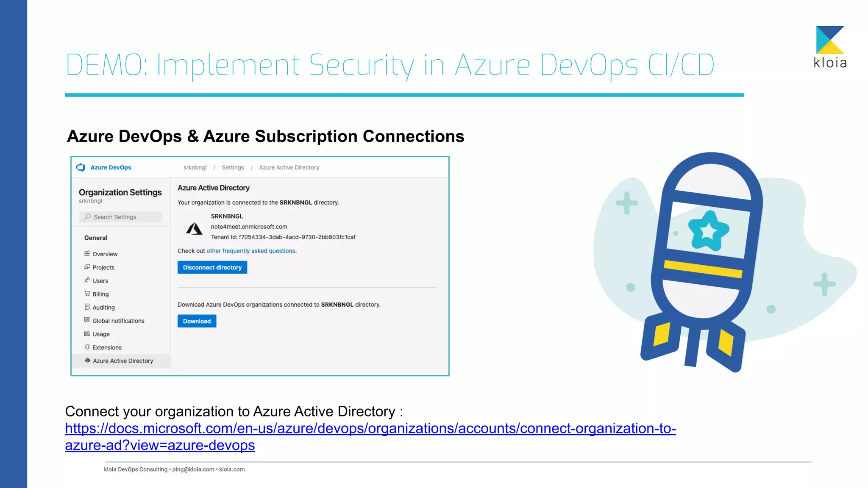
Task: Click the Users people icon
Action: (x=87, y=280)
